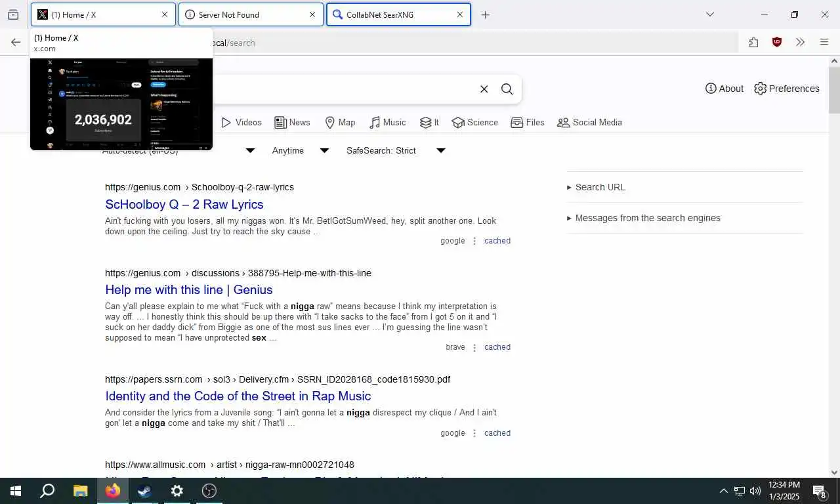Select the Music search category
The width and height of the screenshot is (840, 504).
[387, 122]
